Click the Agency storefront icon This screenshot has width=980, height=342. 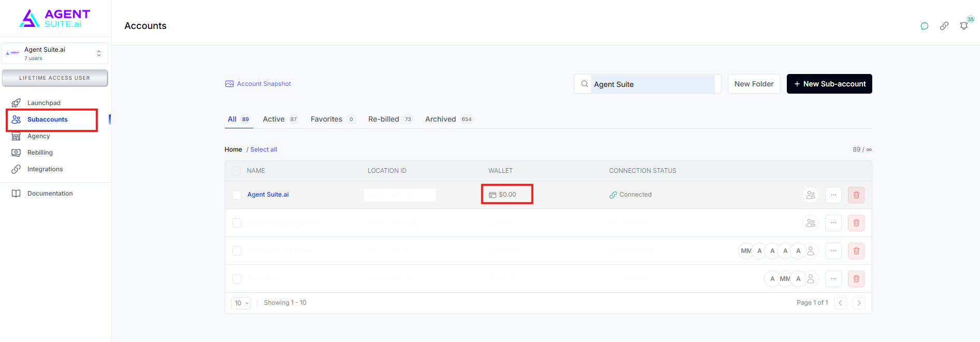[x=16, y=136]
